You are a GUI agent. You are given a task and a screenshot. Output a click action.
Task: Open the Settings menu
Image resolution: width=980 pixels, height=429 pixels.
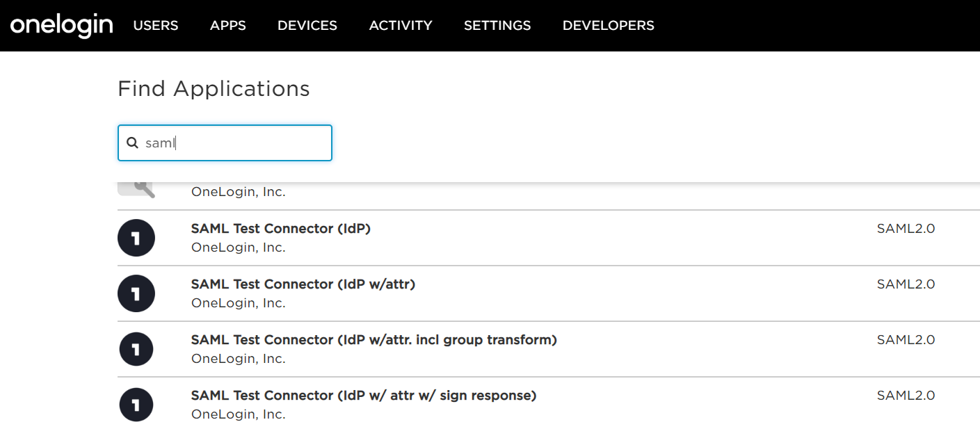(x=497, y=26)
